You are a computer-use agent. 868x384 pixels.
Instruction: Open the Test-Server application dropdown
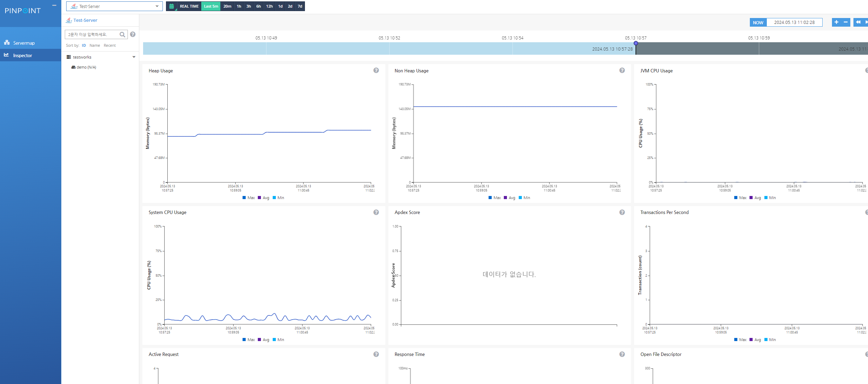click(114, 6)
